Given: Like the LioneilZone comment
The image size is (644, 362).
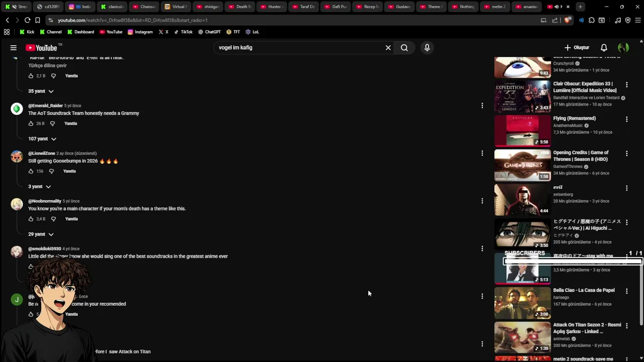Looking at the screenshot, I should click(x=31, y=171).
